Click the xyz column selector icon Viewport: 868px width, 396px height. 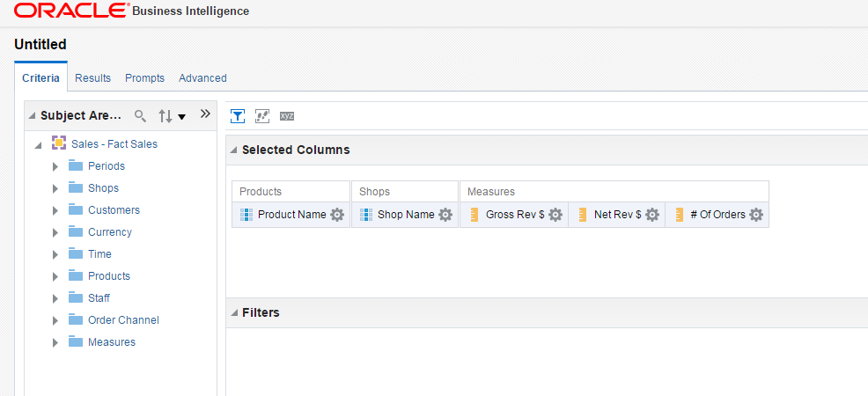click(x=287, y=116)
